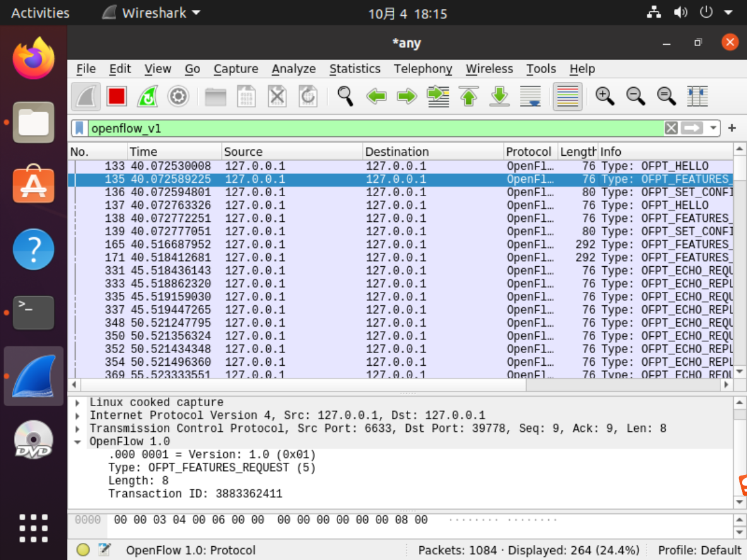Image resolution: width=747 pixels, height=560 pixels.
Task: Open capture options gear icon
Action: point(178,96)
